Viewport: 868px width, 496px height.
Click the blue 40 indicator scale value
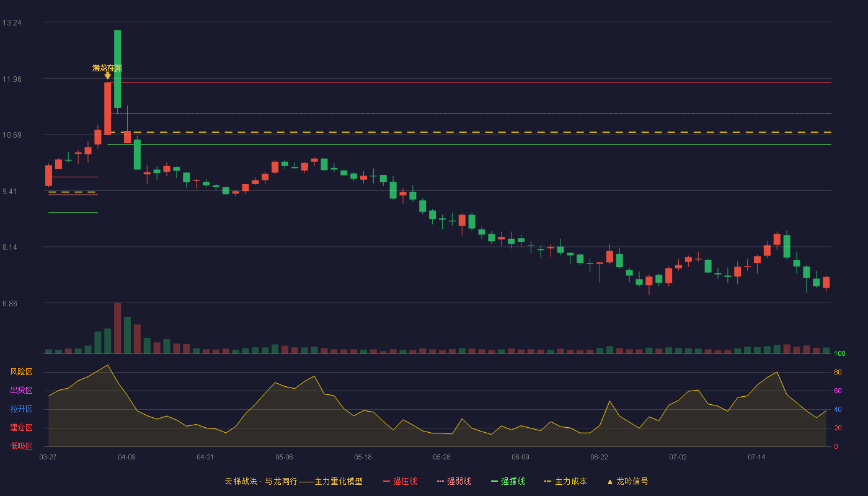(x=838, y=410)
